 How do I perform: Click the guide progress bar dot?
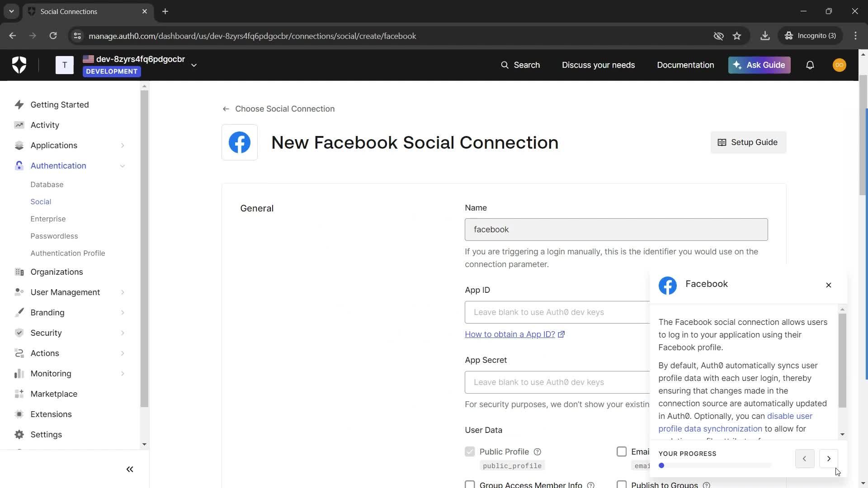(661, 466)
